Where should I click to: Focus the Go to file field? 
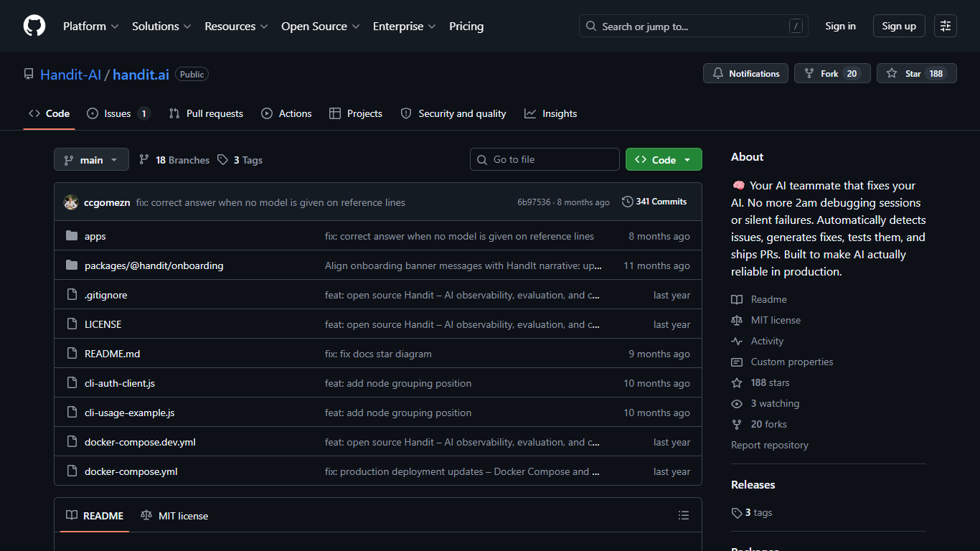pyautogui.click(x=545, y=159)
